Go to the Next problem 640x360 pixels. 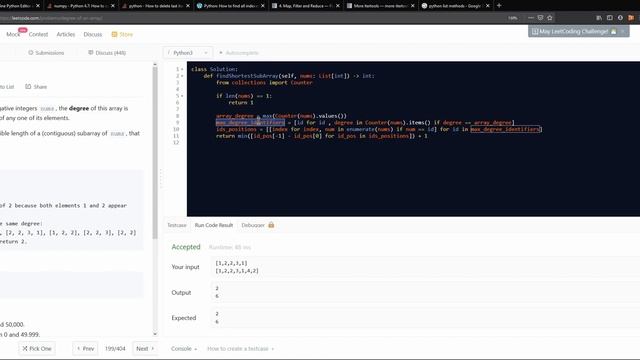coord(145,349)
